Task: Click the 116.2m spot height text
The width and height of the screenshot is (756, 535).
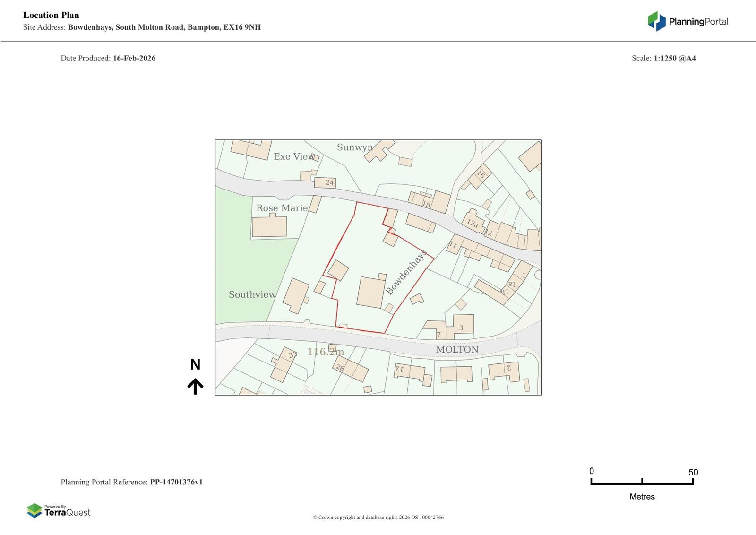Action: tap(326, 352)
